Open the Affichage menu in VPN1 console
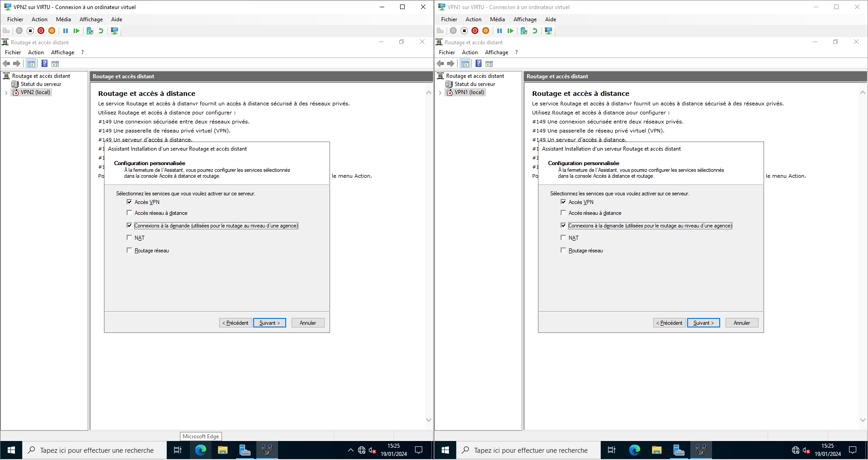This screenshot has height=460, width=868. [x=496, y=52]
